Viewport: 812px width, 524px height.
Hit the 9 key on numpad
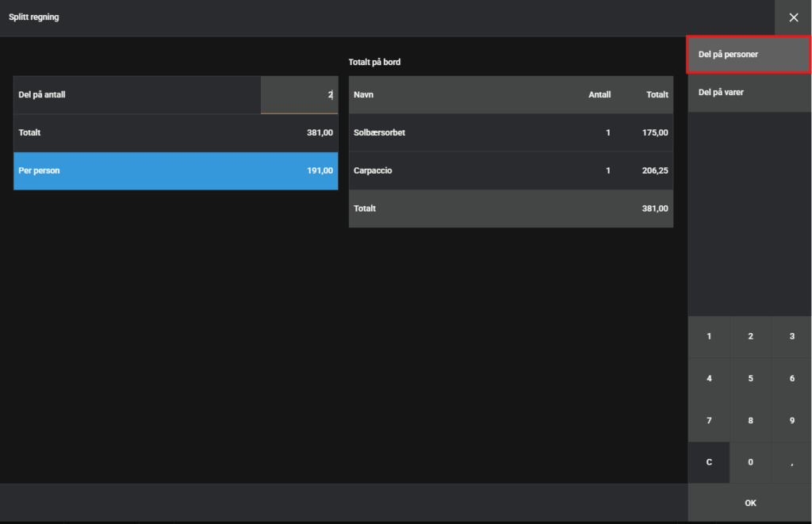tap(791, 420)
